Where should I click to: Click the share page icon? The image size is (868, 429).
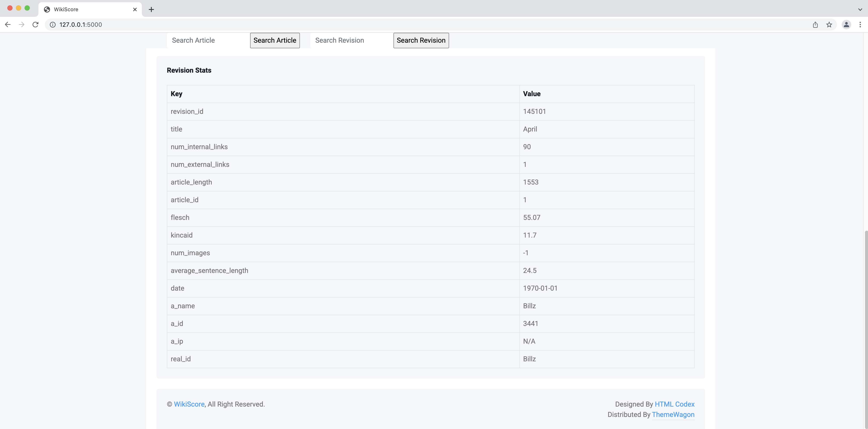tap(815, 25)
